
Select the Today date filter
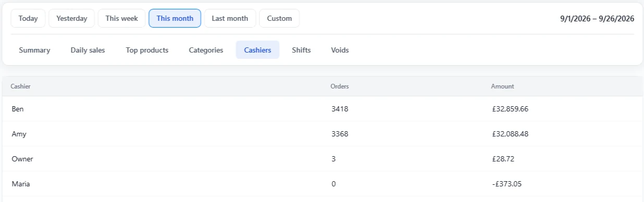click(x=28, y=18)
